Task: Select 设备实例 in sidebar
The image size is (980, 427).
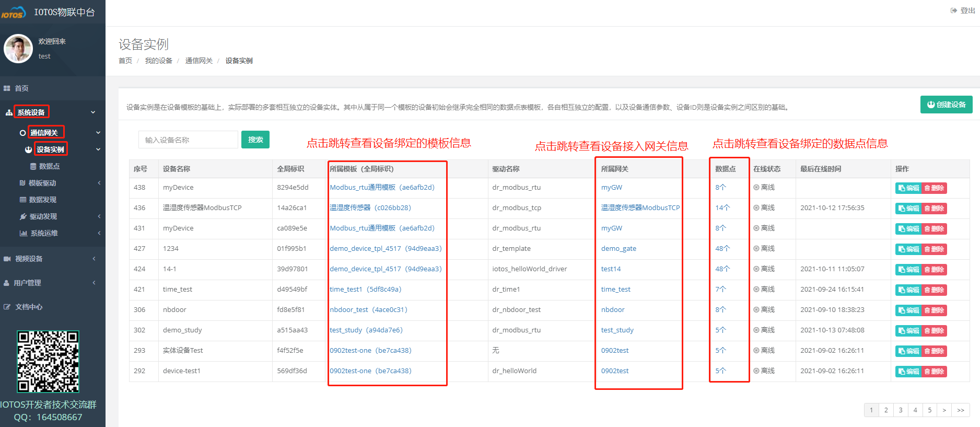Action: [50, 149]
